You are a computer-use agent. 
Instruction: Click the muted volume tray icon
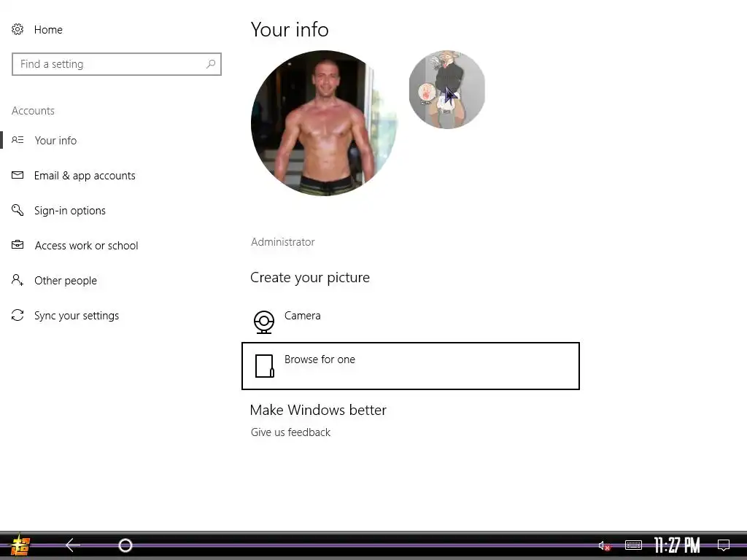click(x=604, y=545)
